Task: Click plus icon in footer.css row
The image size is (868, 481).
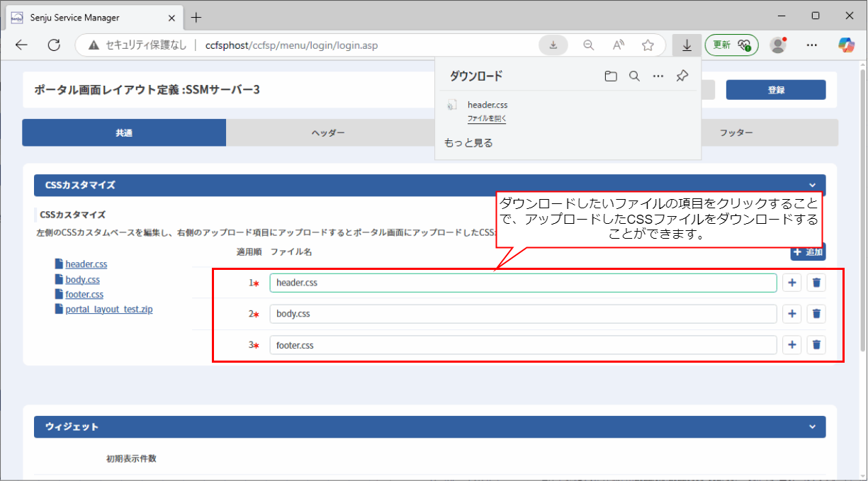Action: tap(792, 345)
